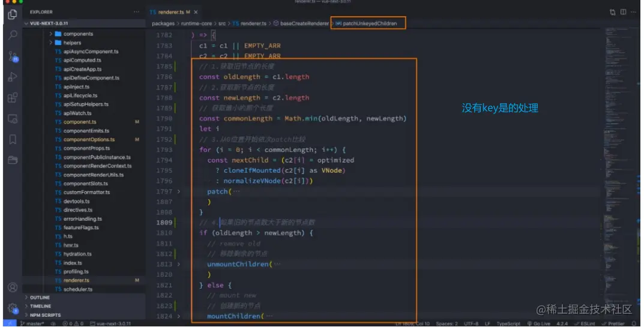
Task: Click the remote window status bar icon
Action: click(x=9, y=324)
